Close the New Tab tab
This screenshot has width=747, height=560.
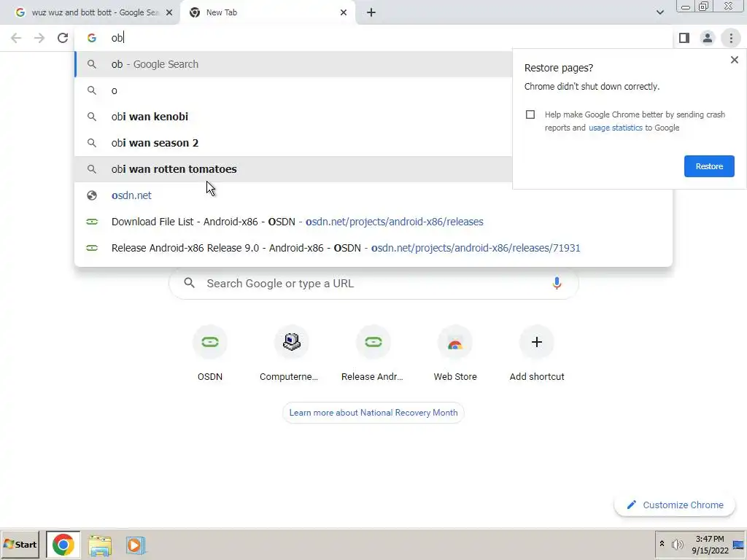[x=344, y=12]
